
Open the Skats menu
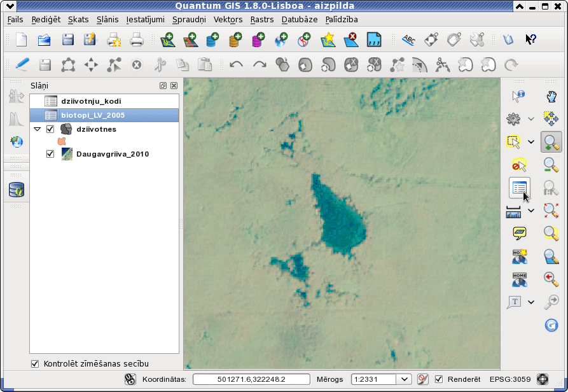click(x=78, y=20)
